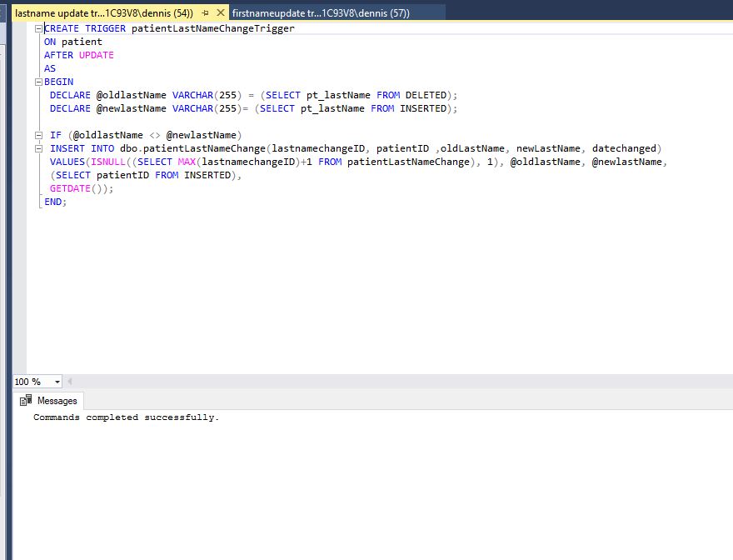Viewport: 733px width, 560px height.
Task: Switch to the firstnameupdate trigger tab
Action: click(x=321, y=13)
